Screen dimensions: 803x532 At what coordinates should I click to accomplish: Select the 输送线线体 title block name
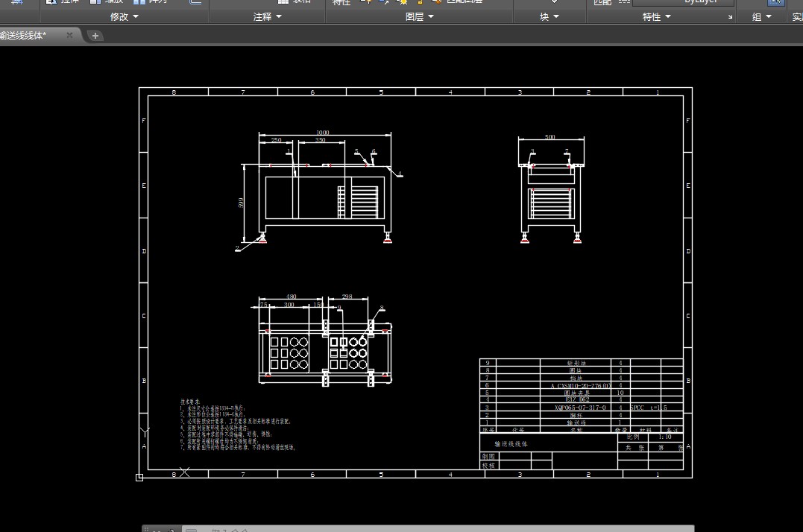[x=511, y=444]
